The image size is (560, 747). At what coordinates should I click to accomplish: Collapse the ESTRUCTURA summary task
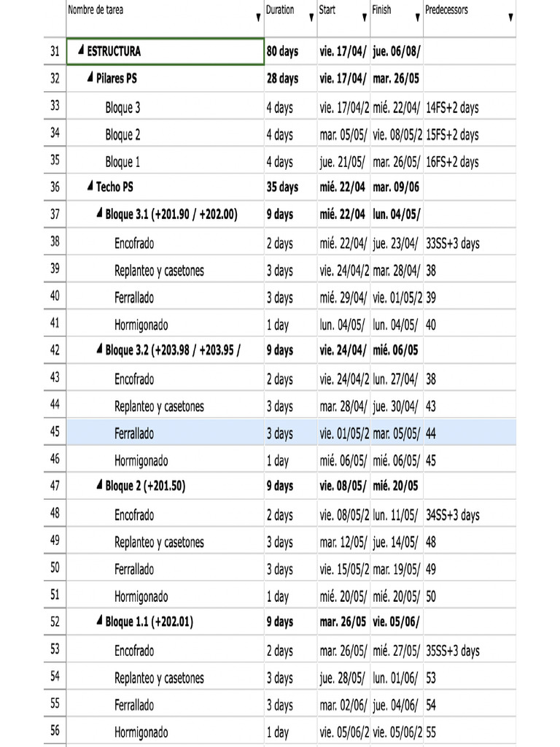[81, 51]
